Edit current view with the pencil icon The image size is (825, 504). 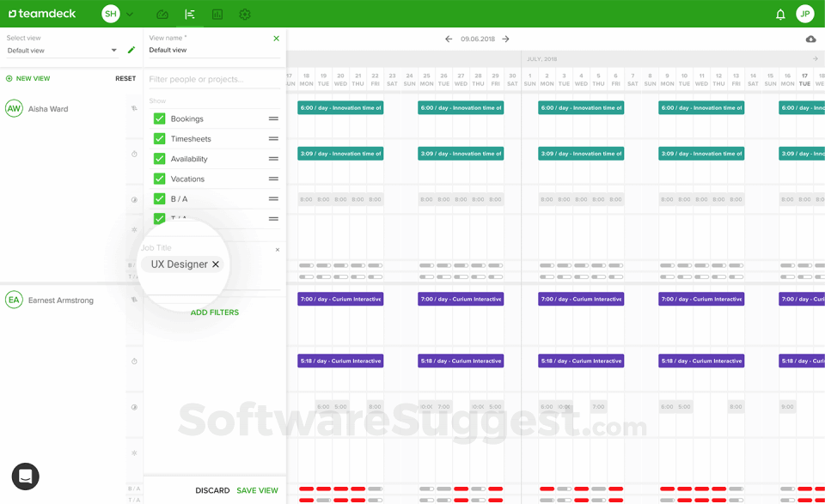(131, 50)
